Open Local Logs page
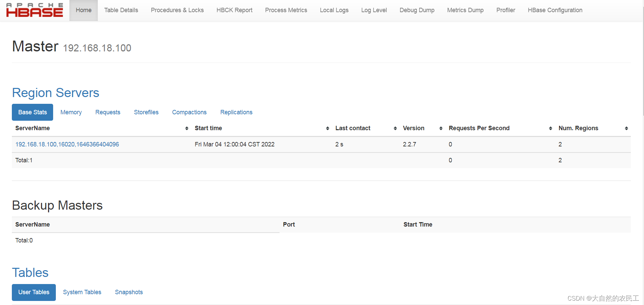The height and width of the screenshot is (305, 644). [x=334, y=10]
